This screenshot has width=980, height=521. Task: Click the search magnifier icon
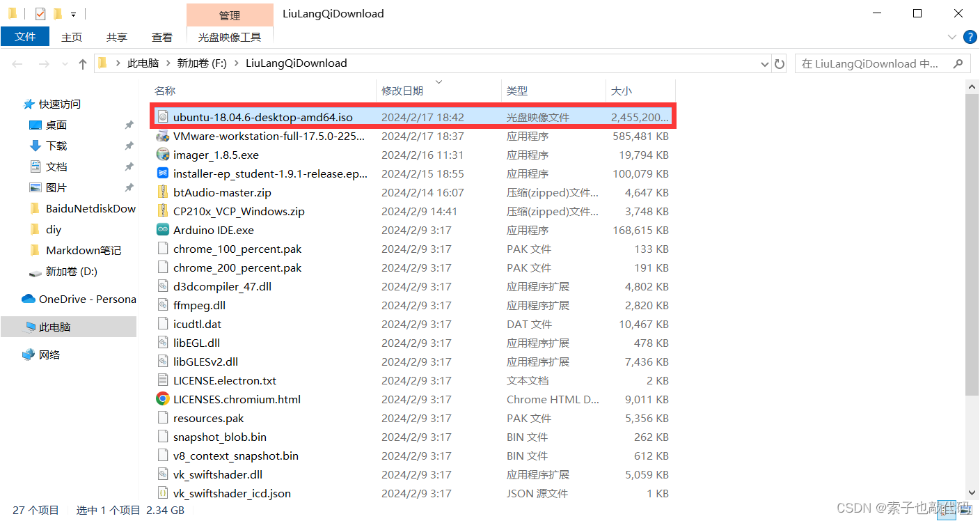coord(958,63)
